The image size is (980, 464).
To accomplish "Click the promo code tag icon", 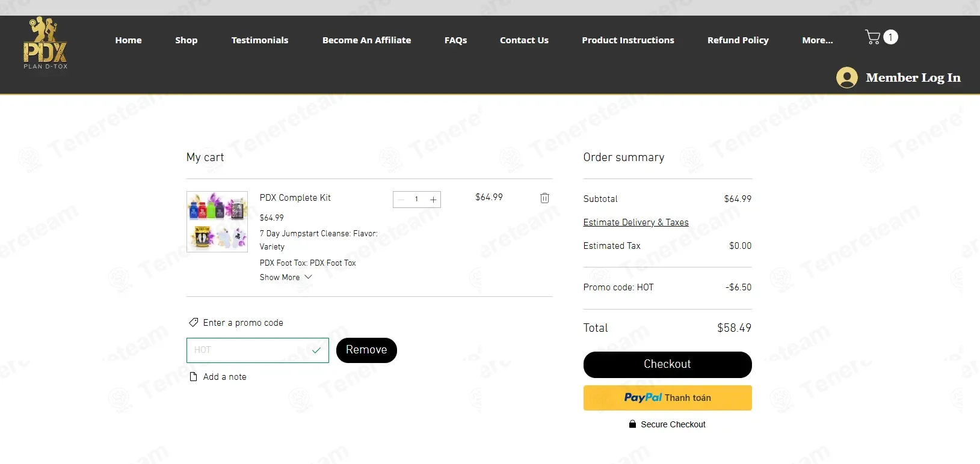I will point(194,322).
